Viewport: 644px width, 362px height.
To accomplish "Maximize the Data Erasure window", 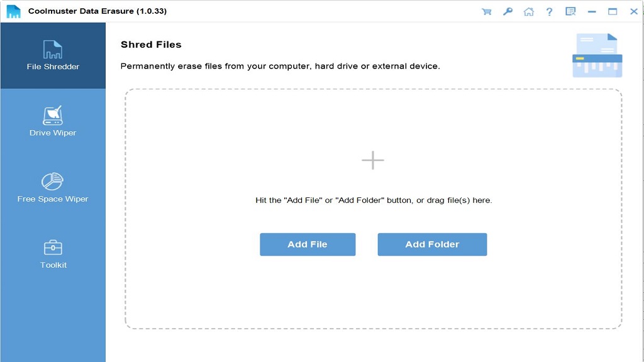I will tap(613, 11).
